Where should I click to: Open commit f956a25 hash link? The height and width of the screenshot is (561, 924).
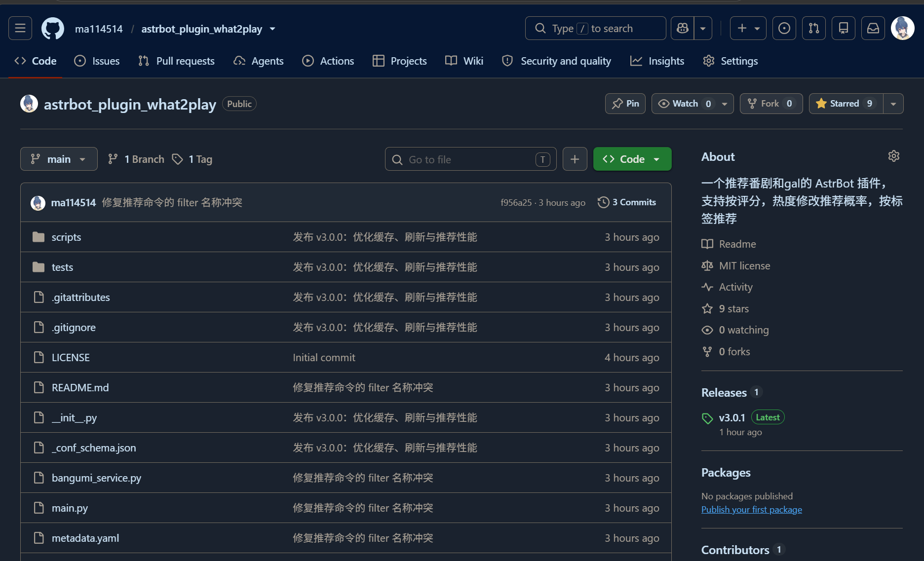516,202
